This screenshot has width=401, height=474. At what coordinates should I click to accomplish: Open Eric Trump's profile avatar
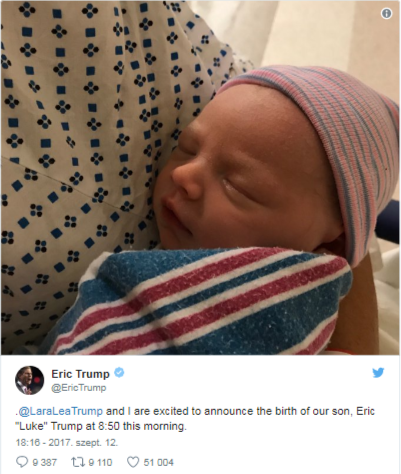30,380
